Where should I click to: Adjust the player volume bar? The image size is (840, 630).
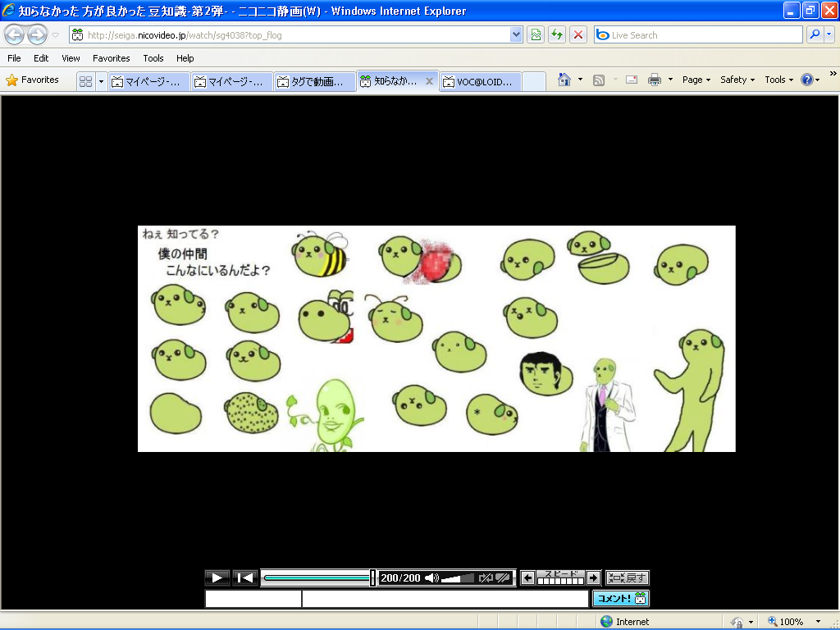tap(458, 578)
